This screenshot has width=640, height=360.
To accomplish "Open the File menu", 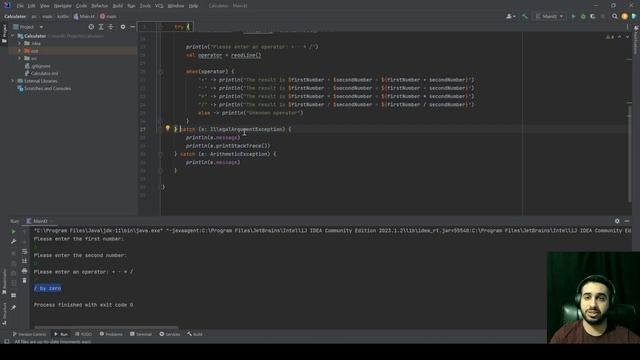I will [x=20, y=6].
